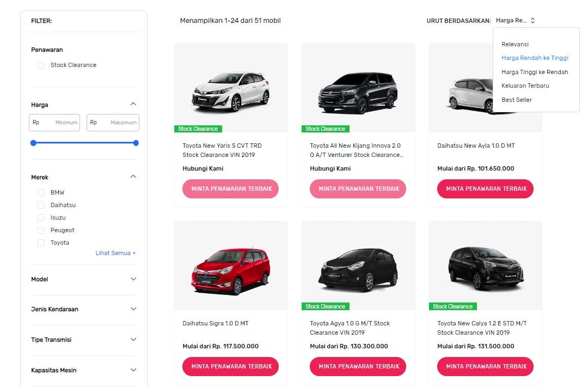588x387 pixels.
Task: Open the red Daihatsu Sigra car image
Action: pos(231,270)
